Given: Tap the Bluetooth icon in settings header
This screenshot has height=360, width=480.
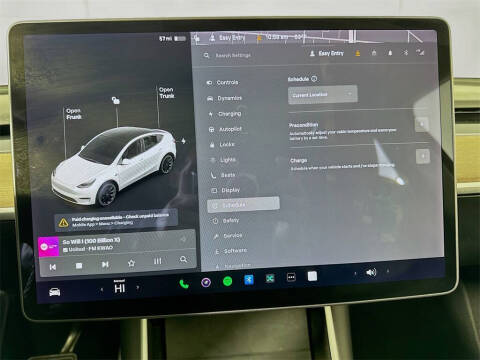Looking at the screenshot, I should [x=406, y=52].
